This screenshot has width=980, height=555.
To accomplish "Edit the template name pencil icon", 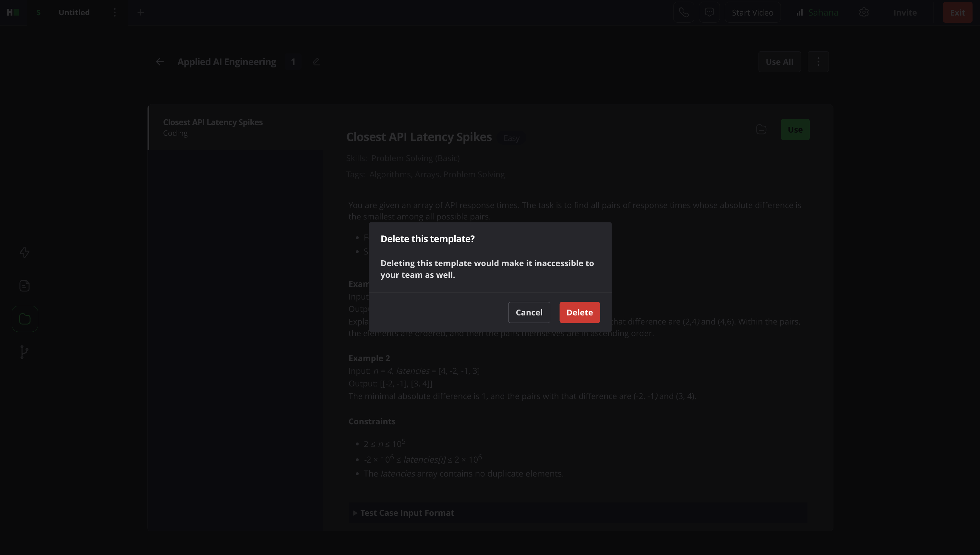I will click(316, 62).
